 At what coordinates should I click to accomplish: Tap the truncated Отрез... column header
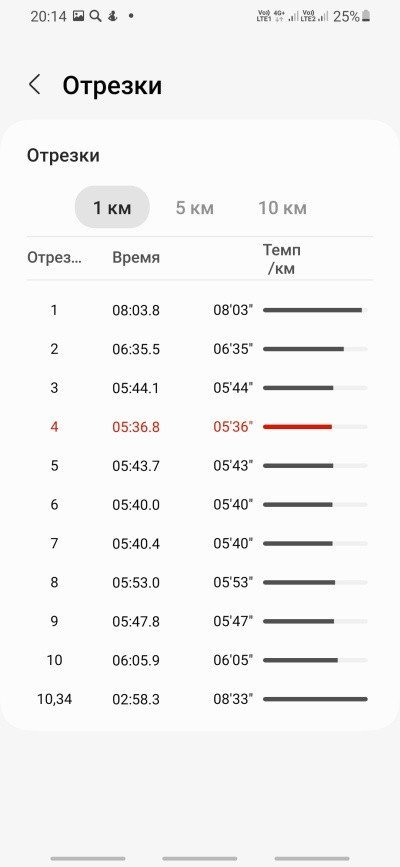click(54, 258)
